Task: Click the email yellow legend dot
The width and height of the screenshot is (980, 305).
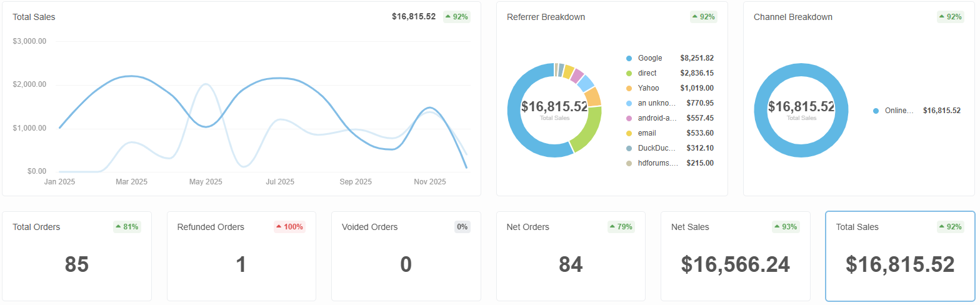Action: (x=629, y=133)
